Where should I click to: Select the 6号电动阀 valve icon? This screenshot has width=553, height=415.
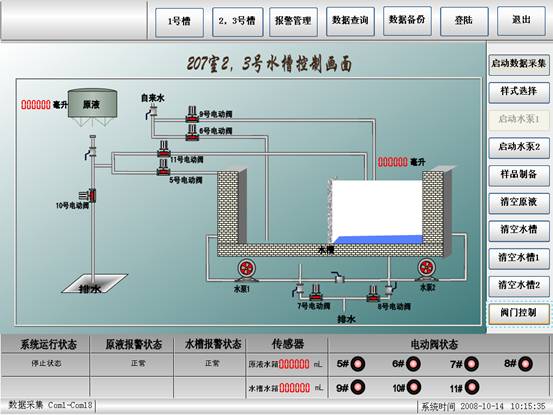[192, 132]
